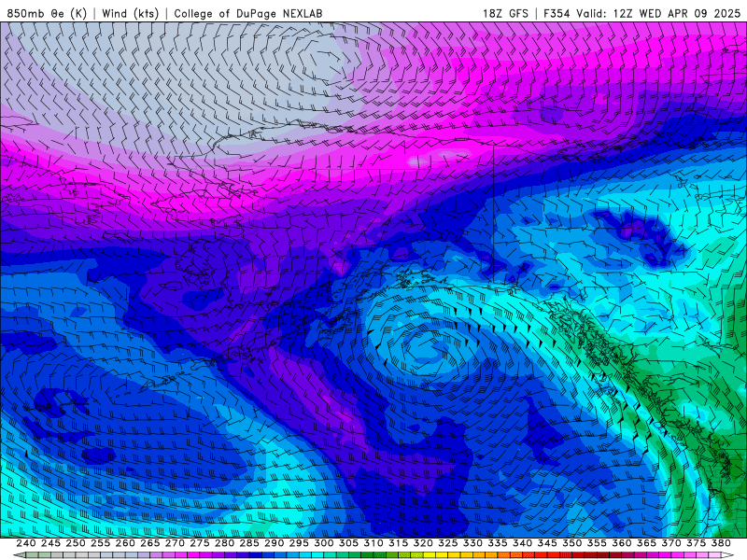Select the 240 value on the color scale
This screenshot has height=560, width=747.
(x=26, y=543)
